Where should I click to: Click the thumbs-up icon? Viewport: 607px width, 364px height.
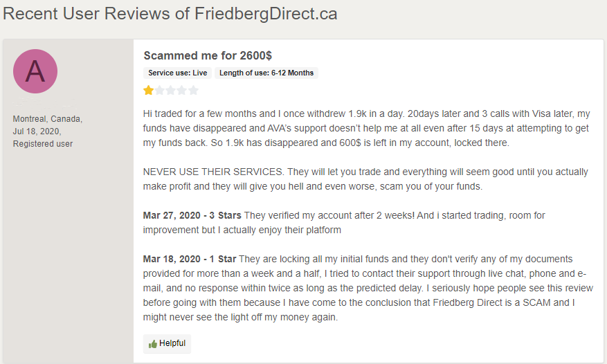(x=153, y=344)
